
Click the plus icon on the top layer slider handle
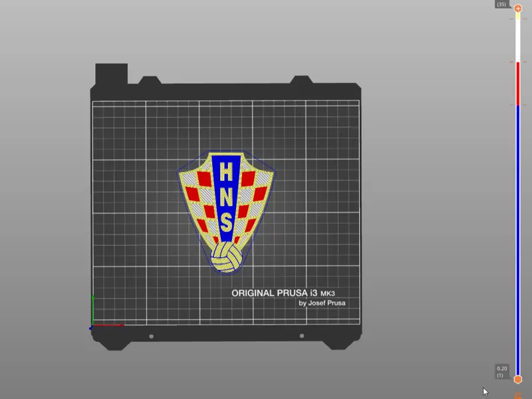point(518,9)
